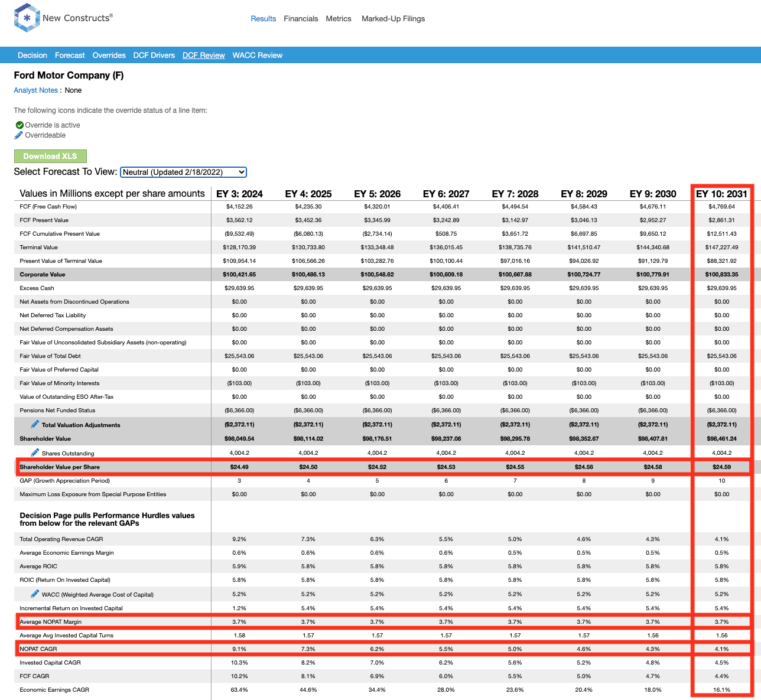Viewport: 761px width, 700px height.
Task: Click the New Constructs hexagon logo
Action: (27, 18)
